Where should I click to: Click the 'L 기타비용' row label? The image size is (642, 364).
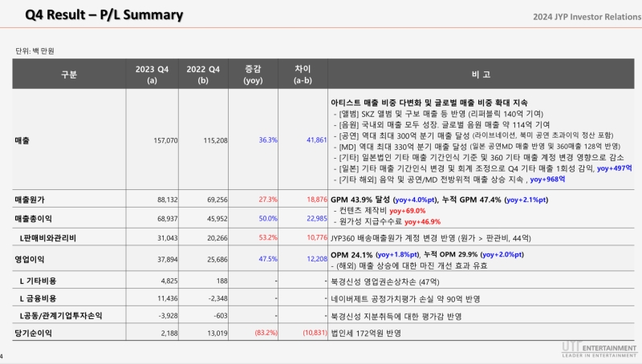tap(38, 281)
